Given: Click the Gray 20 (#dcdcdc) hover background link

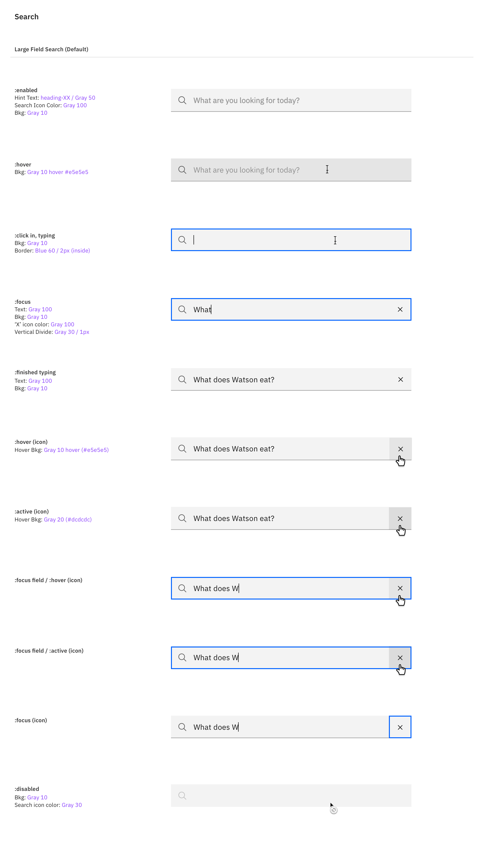Looking at the screenshot, I should (68, 519).
